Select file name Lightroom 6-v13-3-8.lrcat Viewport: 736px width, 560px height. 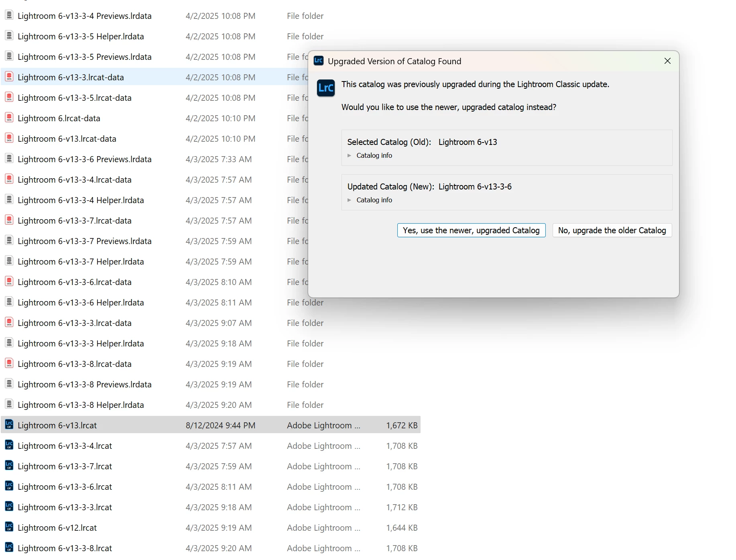pyautogui.click(x=65, y=548)
